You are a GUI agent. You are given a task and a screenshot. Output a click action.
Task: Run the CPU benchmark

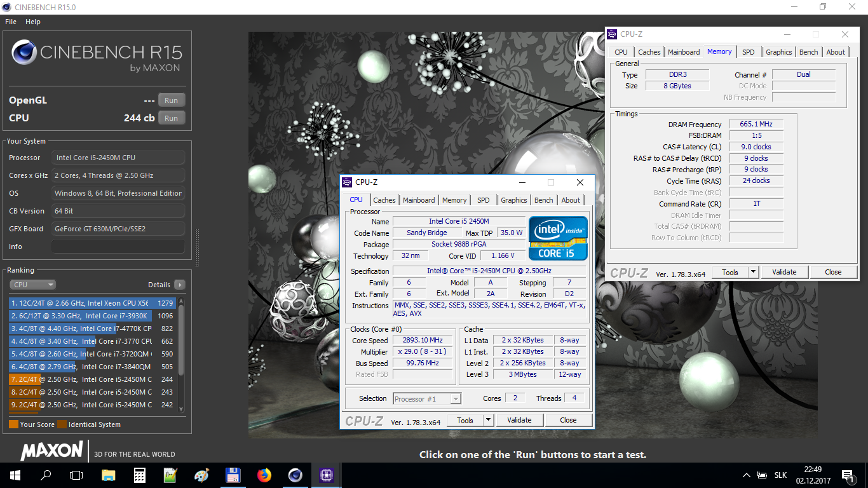pos(172,118)
